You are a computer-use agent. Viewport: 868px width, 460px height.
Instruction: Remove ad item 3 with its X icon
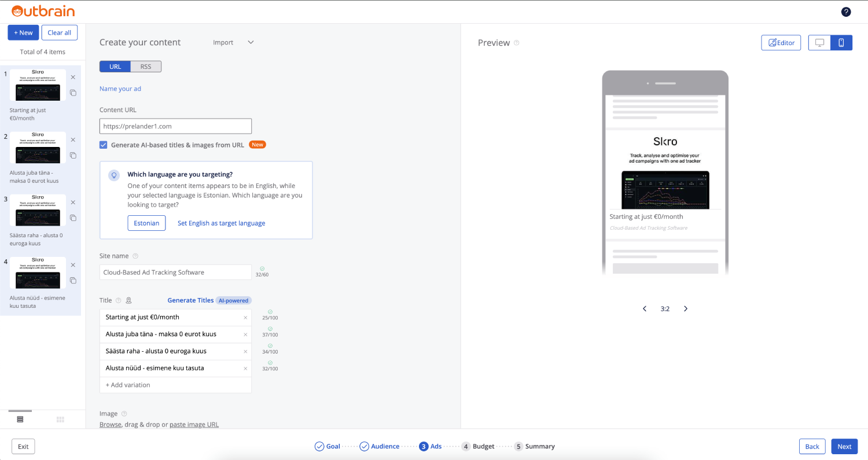pos(73,202)
